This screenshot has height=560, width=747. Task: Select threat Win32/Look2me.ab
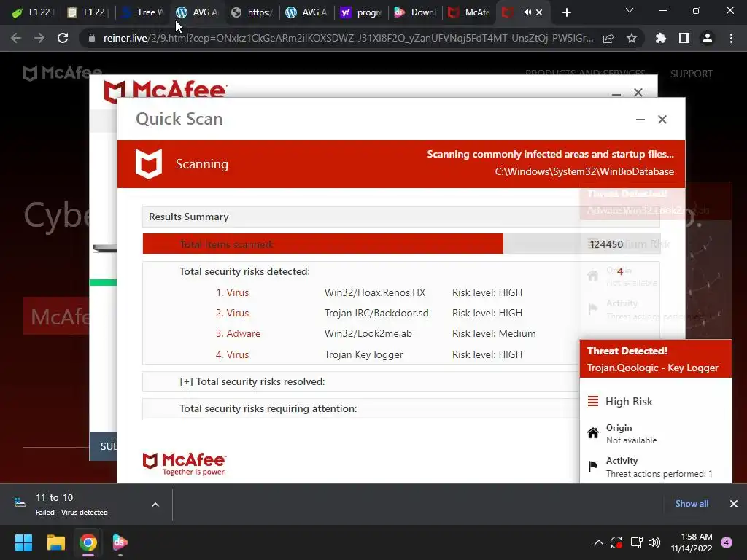click(368, 333)
